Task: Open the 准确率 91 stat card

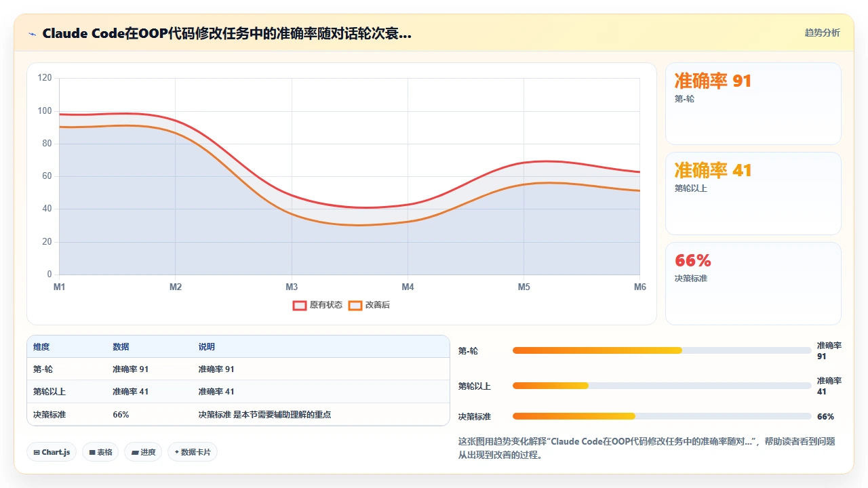Action: click(753, 104)
